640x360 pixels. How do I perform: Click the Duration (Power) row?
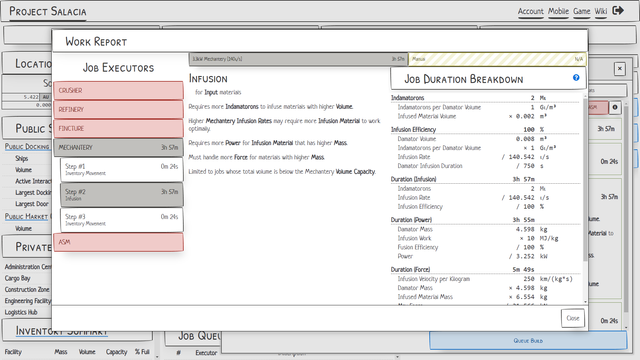485,220
